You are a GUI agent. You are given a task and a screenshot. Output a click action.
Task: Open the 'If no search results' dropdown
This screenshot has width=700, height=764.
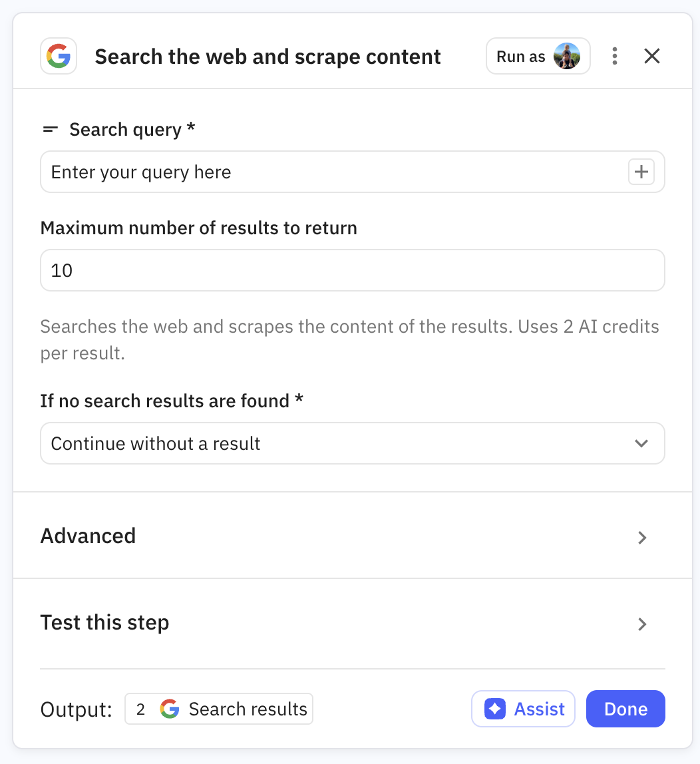353,444
